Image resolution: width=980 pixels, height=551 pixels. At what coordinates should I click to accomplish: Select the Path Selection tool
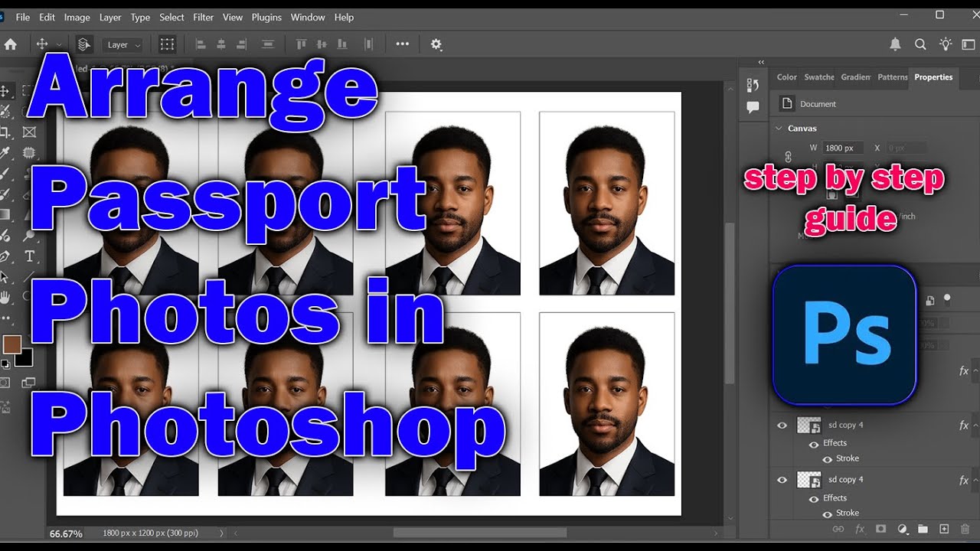pyautogui.click(x=5, y=277)
